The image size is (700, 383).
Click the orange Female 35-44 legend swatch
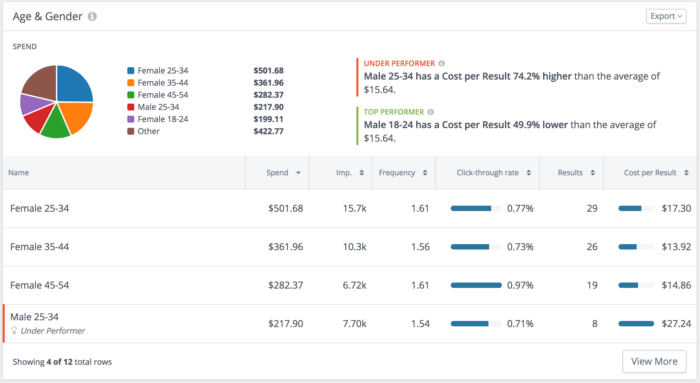click(x=131, y=83)
